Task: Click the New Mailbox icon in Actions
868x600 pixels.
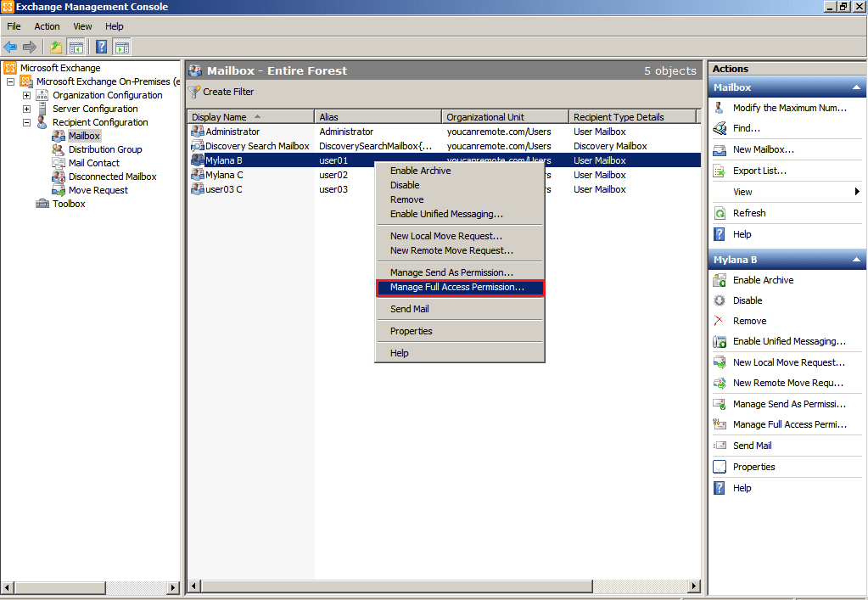Action: tap(720, 149)
